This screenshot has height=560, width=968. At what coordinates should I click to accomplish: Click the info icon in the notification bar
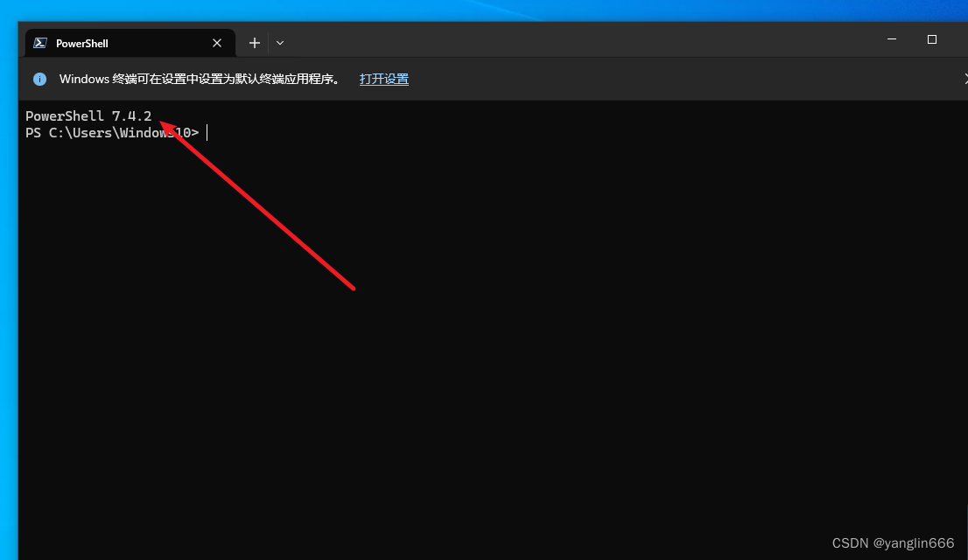coord(39,79)
